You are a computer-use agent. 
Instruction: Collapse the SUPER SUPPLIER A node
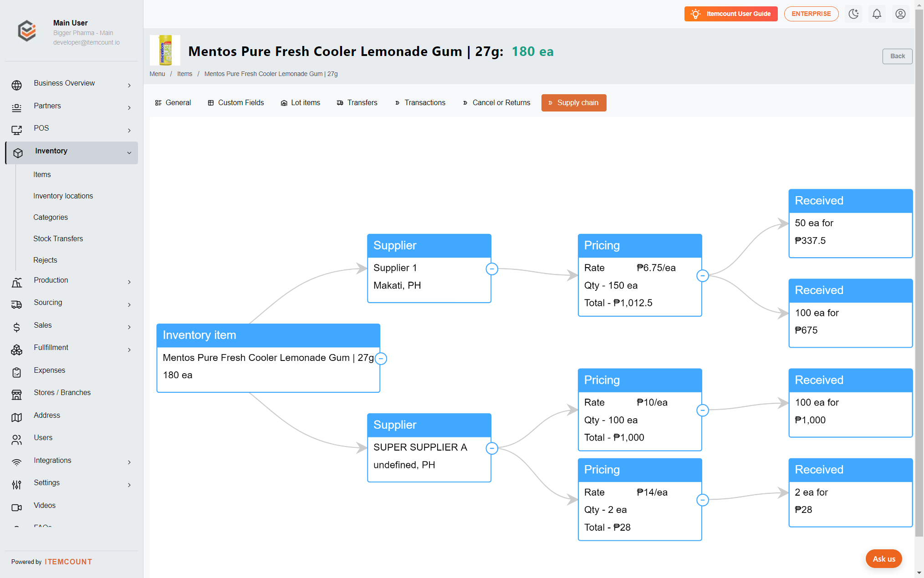492,448
